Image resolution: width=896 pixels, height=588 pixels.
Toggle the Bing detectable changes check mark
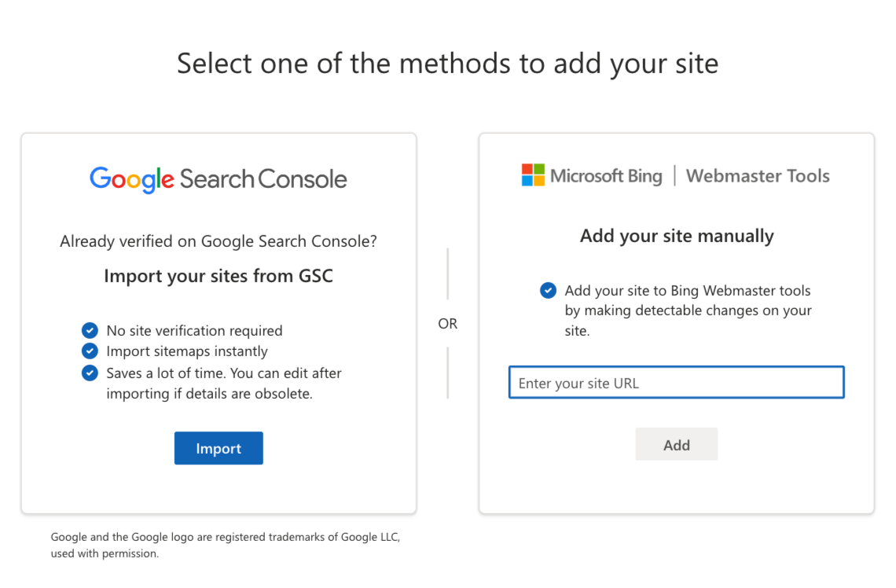point(548,290)
